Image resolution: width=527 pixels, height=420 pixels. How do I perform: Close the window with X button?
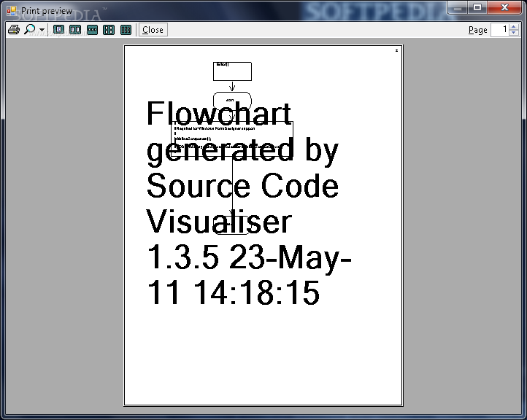pos(504,7)
